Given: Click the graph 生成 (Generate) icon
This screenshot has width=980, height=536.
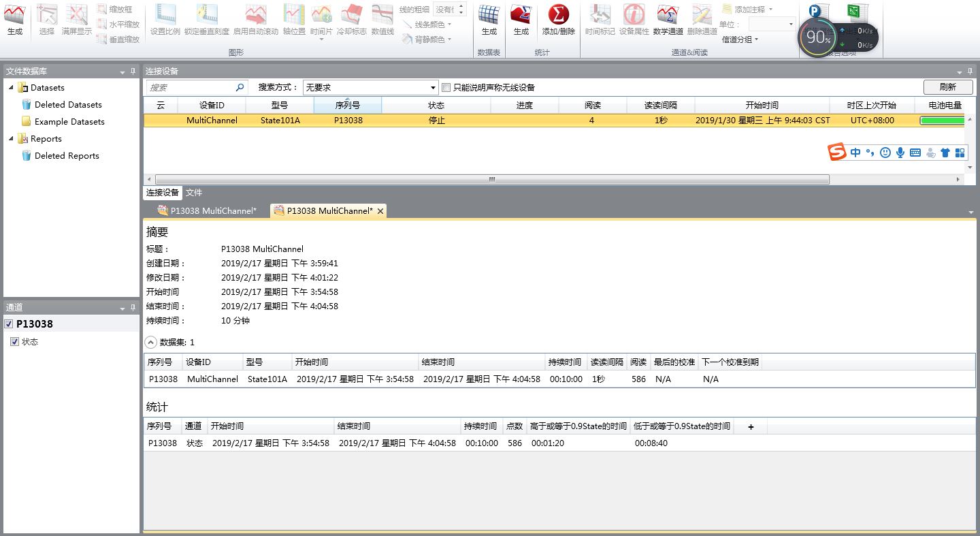Looking at the screenshot, I should [x=14, y=19].
